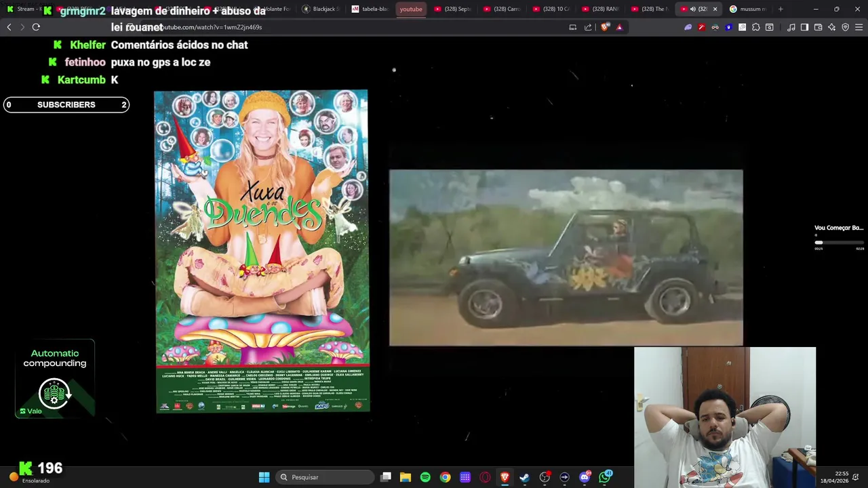The width and height of the screenshot is (868, 488).
Task: Open the browser hamburger main menu
Action: 859,27
